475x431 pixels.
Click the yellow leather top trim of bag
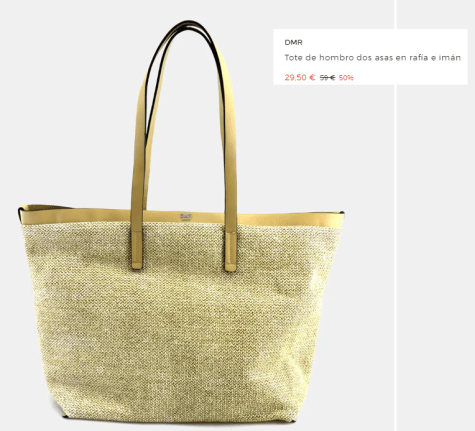tap(182, 218)
